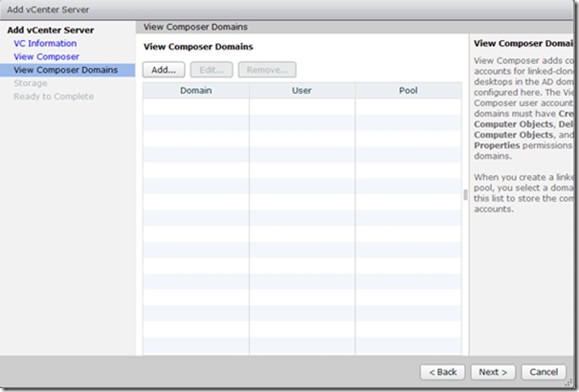Go to the next wizard step
The image size is (579, 392).
[x=493, y=372]
